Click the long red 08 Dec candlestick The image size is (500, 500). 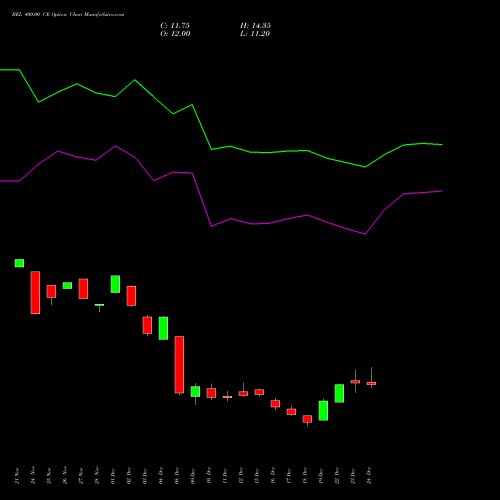coord(179,365)
